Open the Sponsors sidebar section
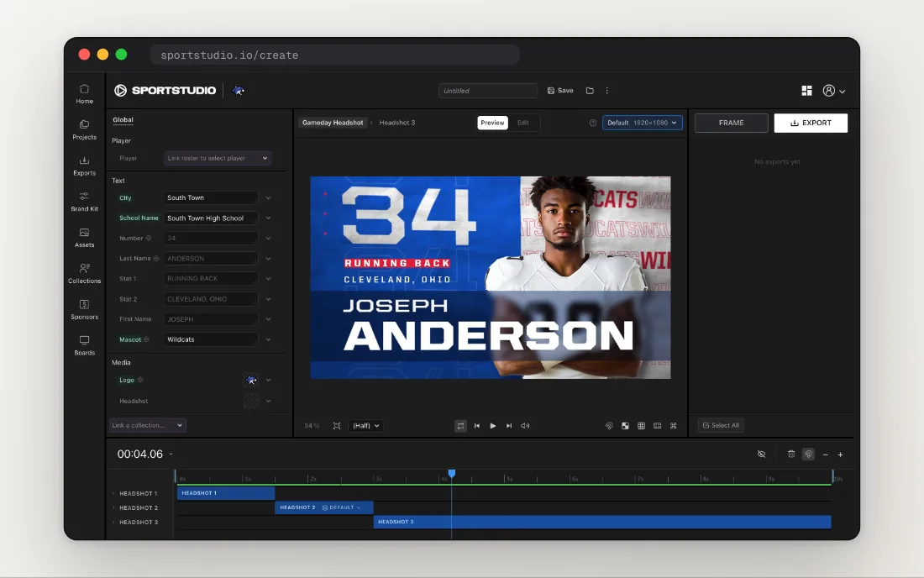The width and height of the screenshot is (924, 578). click(x=84, y=309)
